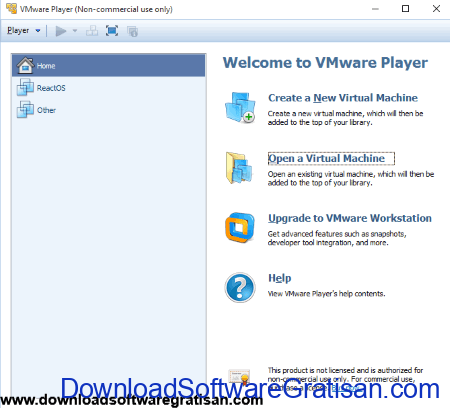Click the Other VM icon

25,109
